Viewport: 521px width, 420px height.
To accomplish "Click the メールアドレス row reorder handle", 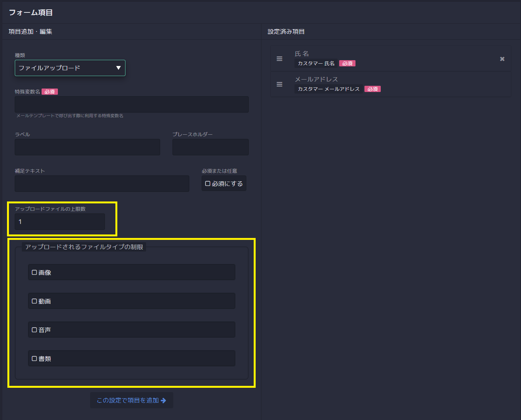I will point(279,84).
